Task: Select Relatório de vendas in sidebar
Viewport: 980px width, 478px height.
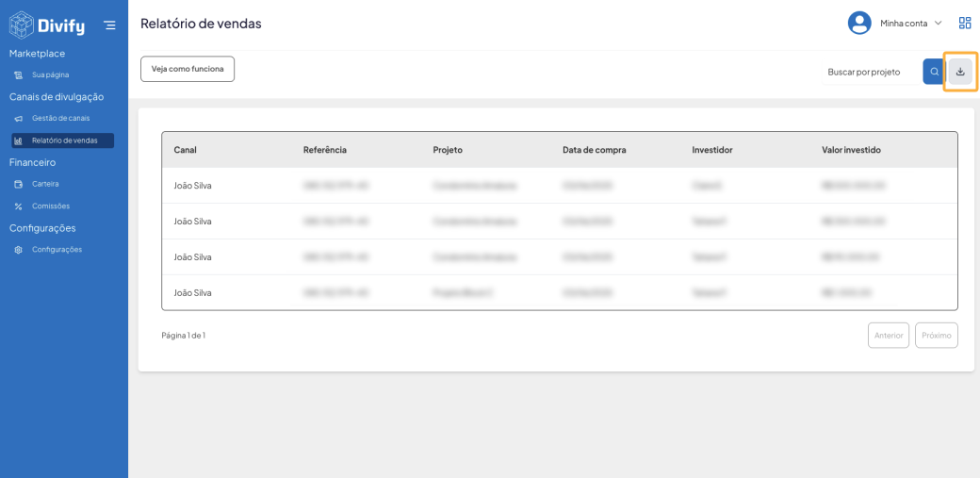Action: coord(63,140)
